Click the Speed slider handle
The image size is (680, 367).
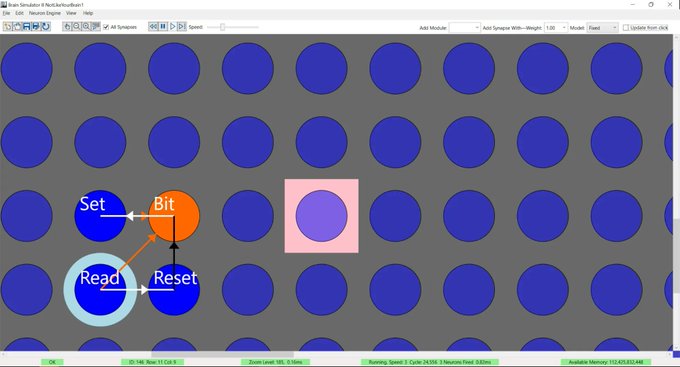222,27
